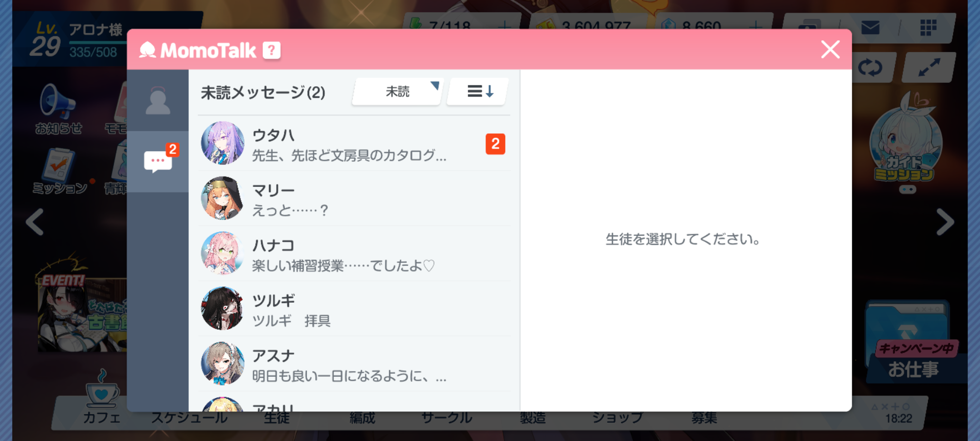Open ツルギ's conversation
Viewport: 980px width, 441px height.
[354, 309]
